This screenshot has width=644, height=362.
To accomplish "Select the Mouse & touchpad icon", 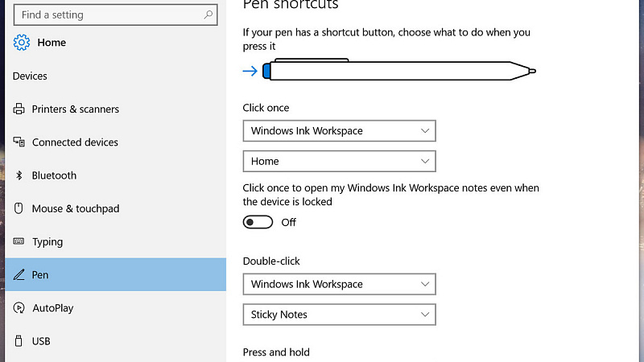I will (19, 208).
